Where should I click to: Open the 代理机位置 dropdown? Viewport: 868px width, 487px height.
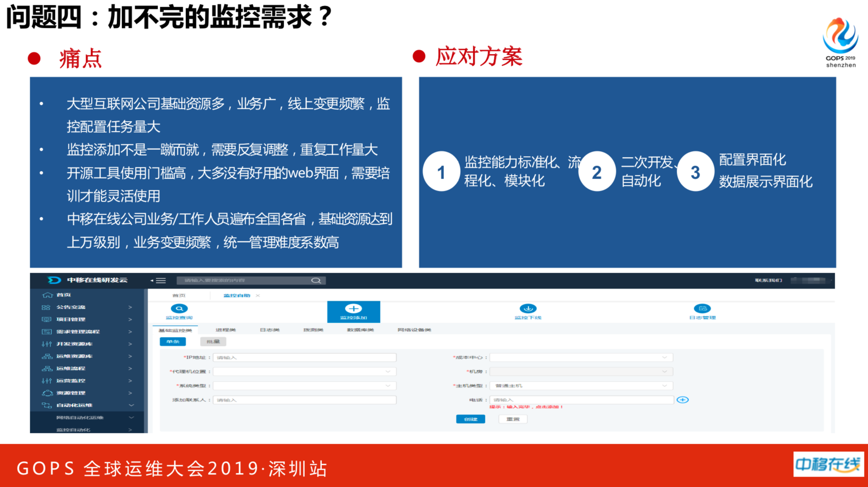click(305, 372)
